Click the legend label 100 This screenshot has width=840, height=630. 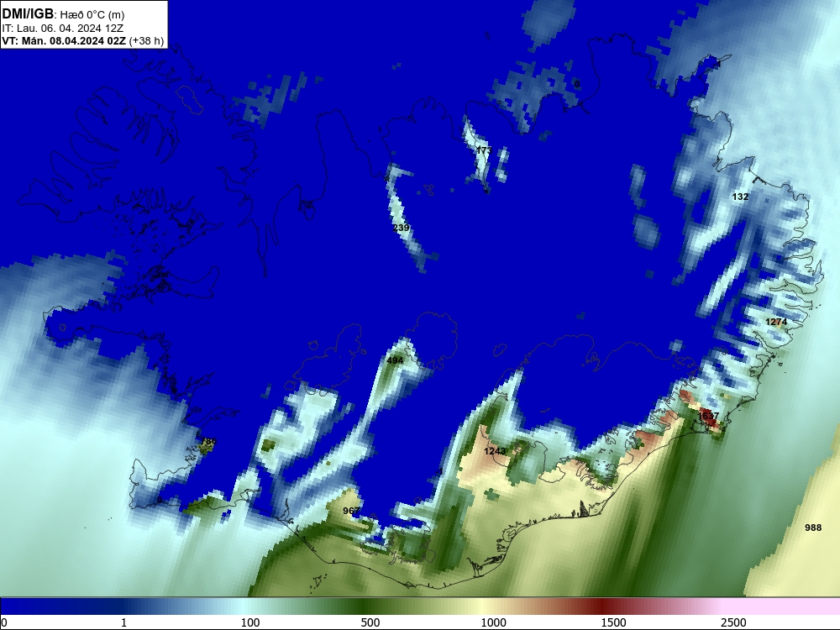[250, 622]
